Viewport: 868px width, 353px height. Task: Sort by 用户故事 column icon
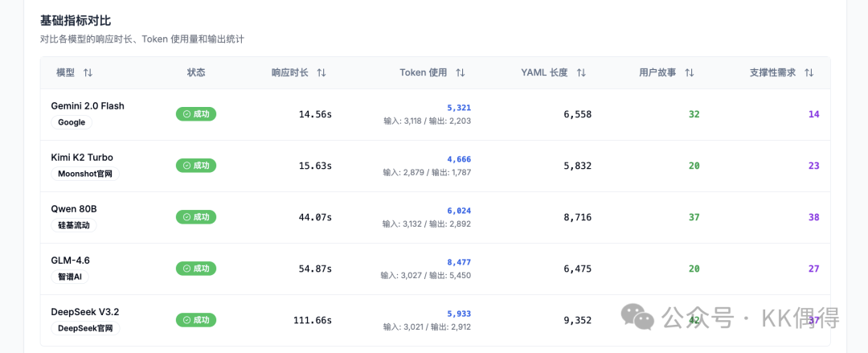690,72
